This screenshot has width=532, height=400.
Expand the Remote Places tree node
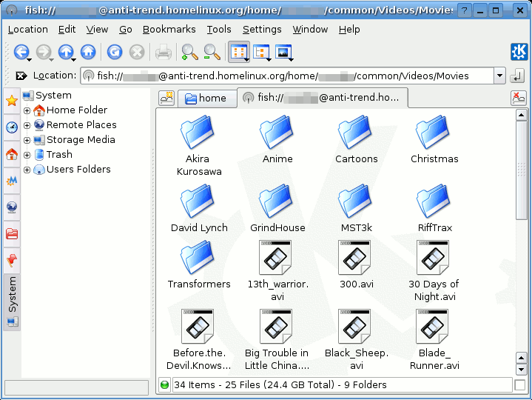click(27, 125)
